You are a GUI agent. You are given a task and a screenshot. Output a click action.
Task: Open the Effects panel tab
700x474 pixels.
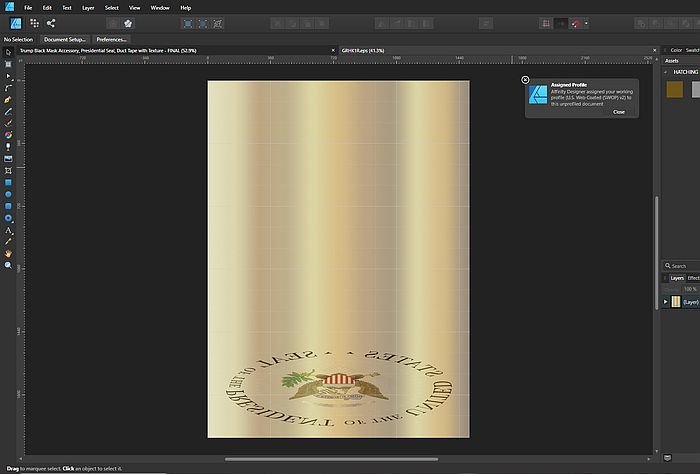point(693,278)
